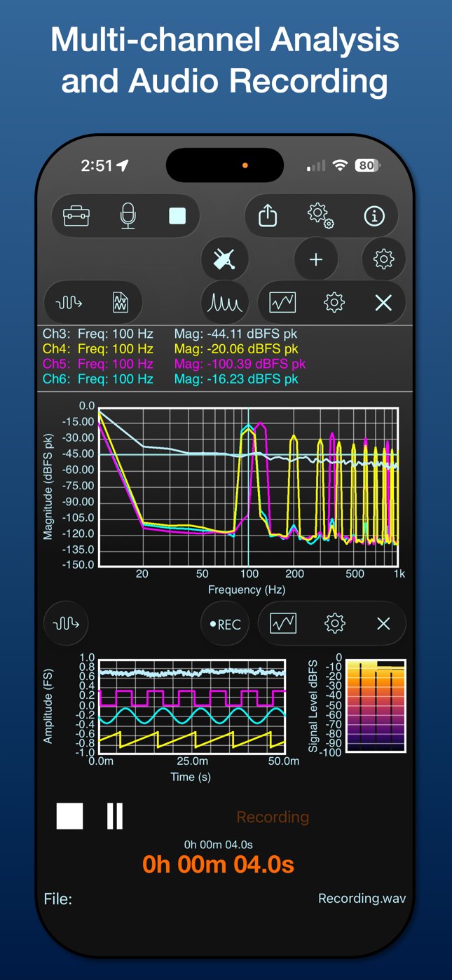Viewport: 452px width, 980px height.
Task: Tap the Frequency (Hz) axis label
Action: [246, 590]
